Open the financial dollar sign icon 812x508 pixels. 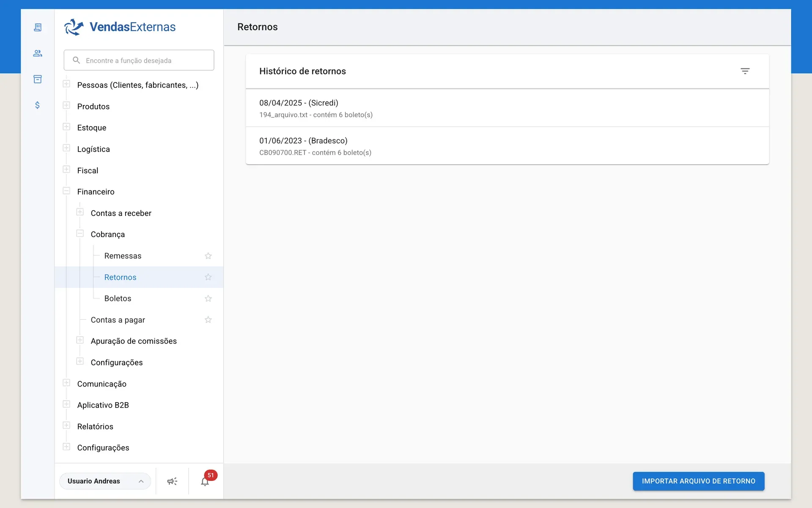click(x=38, y=105)
